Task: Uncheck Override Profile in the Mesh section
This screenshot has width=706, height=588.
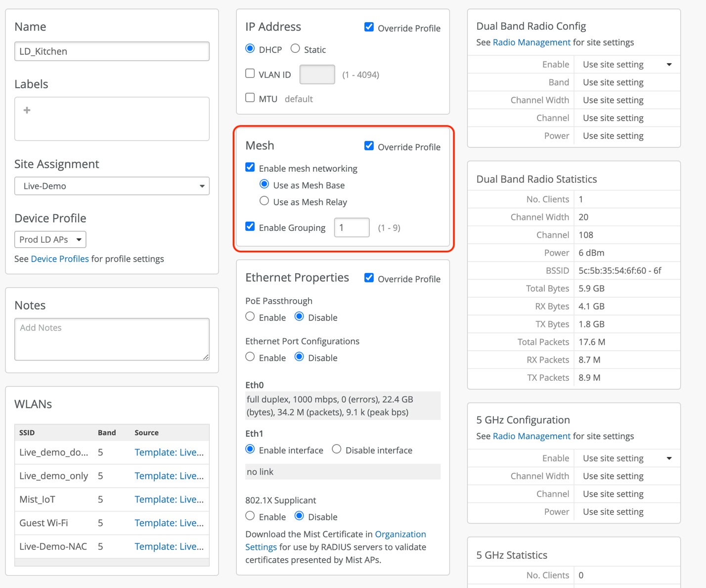Action: pos(369,146)
